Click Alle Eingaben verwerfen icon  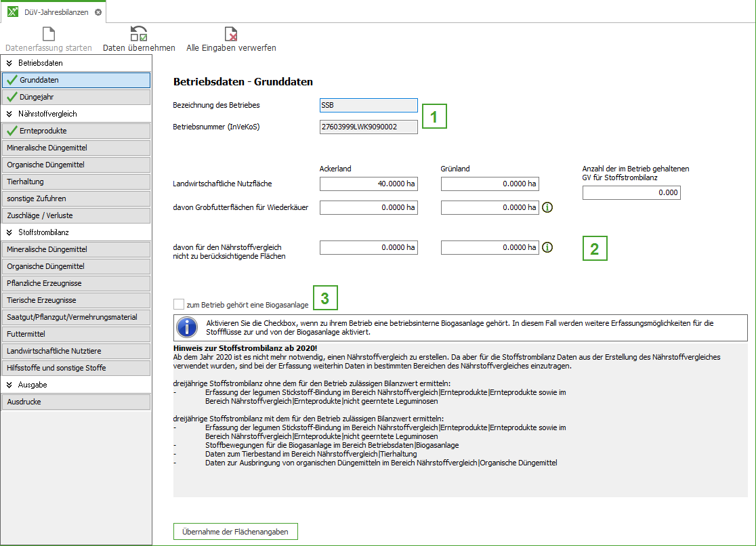pyautogui.click(x=231, y=34)
